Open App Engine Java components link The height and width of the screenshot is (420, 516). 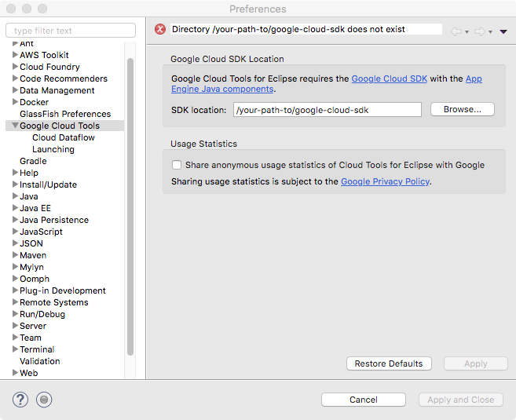[x=222, y=89]
